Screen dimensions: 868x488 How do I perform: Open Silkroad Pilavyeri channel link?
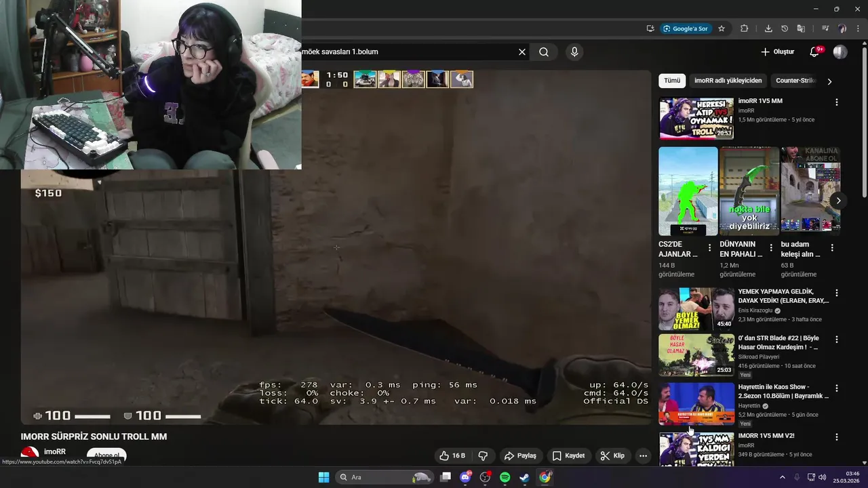[758, 357]
